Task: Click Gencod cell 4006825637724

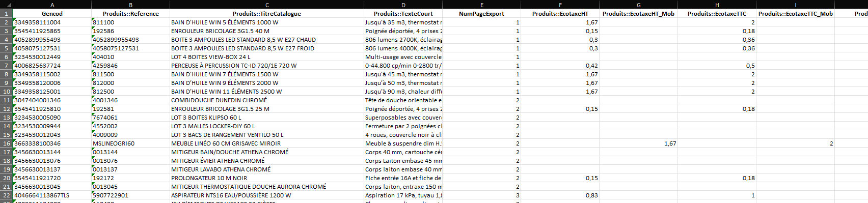Action: (52, 66)
